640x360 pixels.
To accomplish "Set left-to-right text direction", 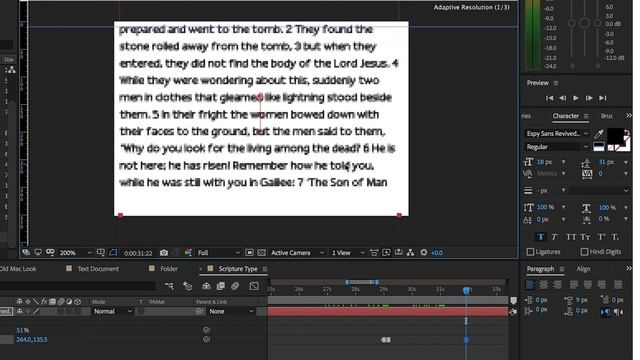I will point(605,312).
